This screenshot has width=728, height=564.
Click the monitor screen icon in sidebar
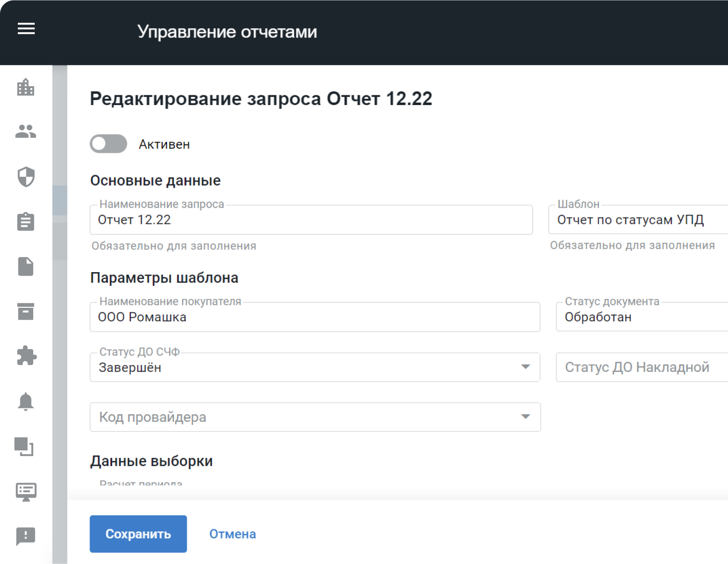26,492
